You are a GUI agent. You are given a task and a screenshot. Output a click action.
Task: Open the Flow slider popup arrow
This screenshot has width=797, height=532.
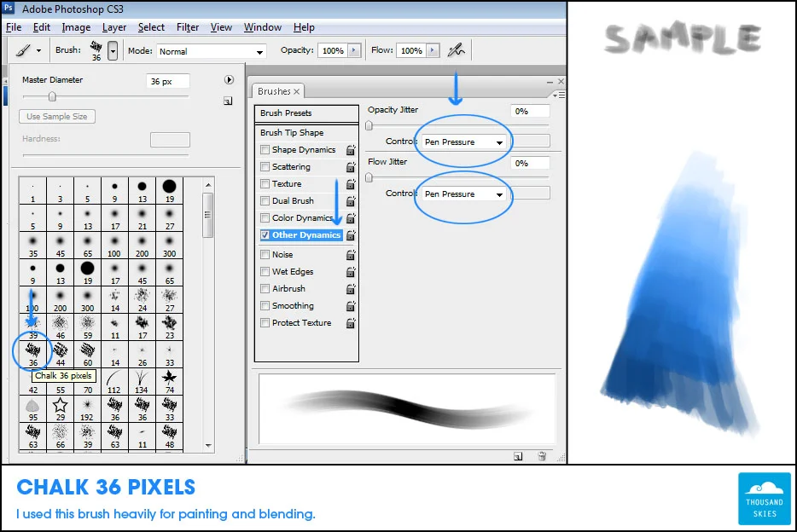tap(433, 50)
